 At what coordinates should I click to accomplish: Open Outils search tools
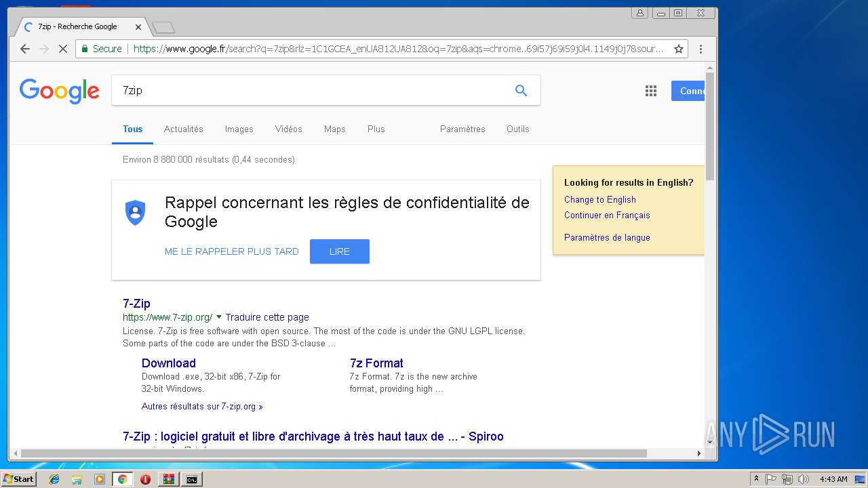(x=518, y=129)
